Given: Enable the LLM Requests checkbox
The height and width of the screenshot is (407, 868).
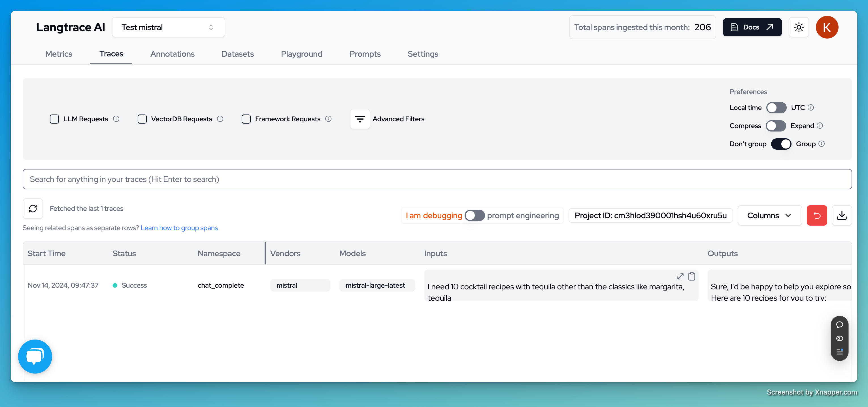Looking at the screenshot, I should (54, 119).
